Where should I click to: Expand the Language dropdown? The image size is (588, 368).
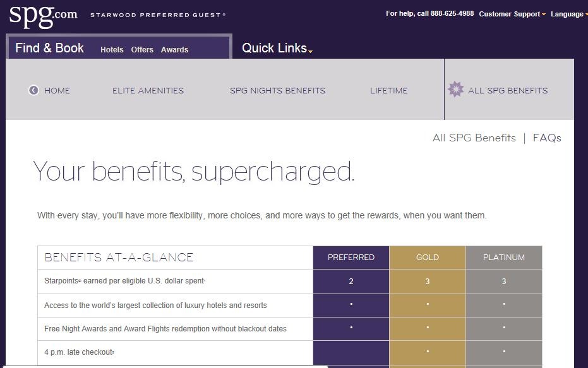pyautogui.click(x=568, y=14)
